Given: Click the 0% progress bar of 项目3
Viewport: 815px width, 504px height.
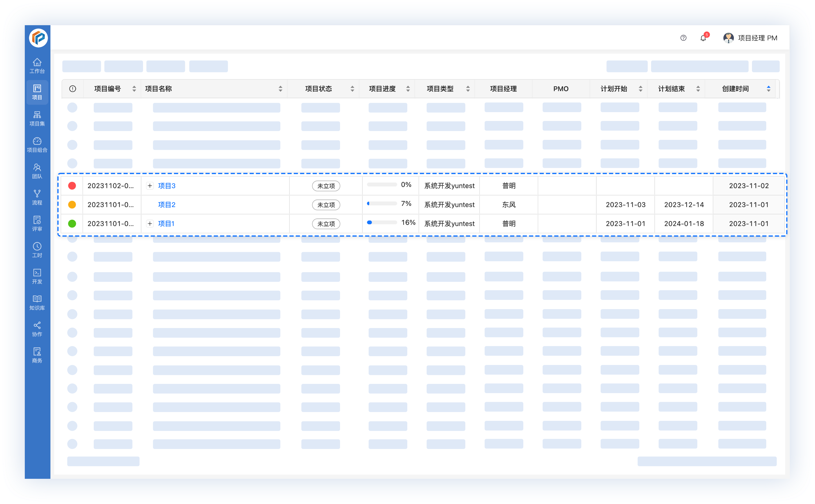Looking at the screenshot, I should [x=382, y=185].
